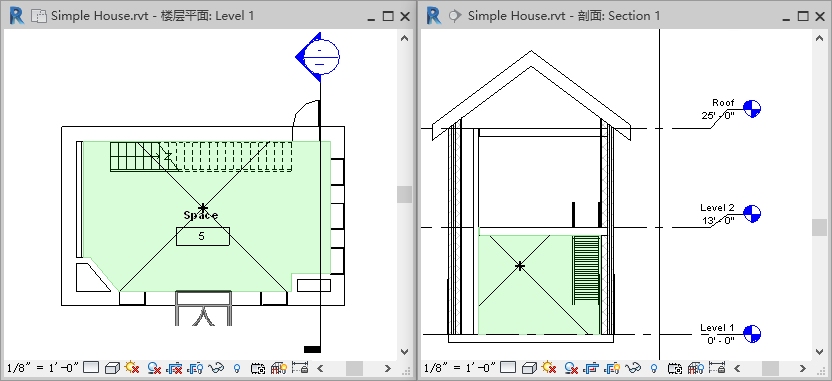Open view scale selector in Section 1 view

tap(460, 367)
